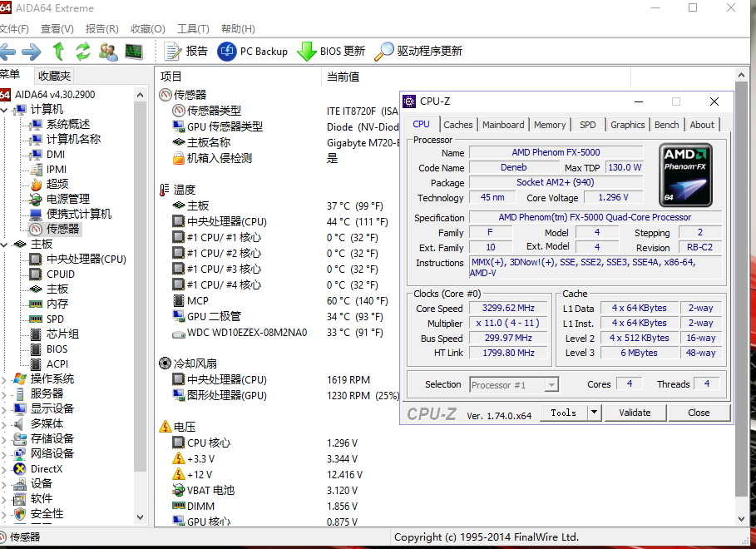Click the green refresh arrows icon
This screenshot has height=549, width=756.
(83, 51)
